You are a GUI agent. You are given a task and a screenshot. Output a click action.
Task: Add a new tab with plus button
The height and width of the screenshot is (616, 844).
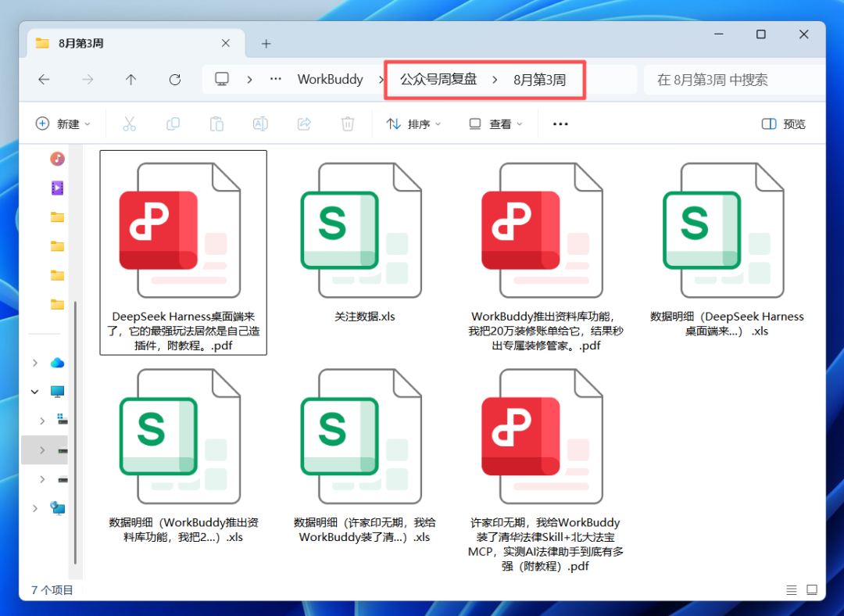pos(266,44)
